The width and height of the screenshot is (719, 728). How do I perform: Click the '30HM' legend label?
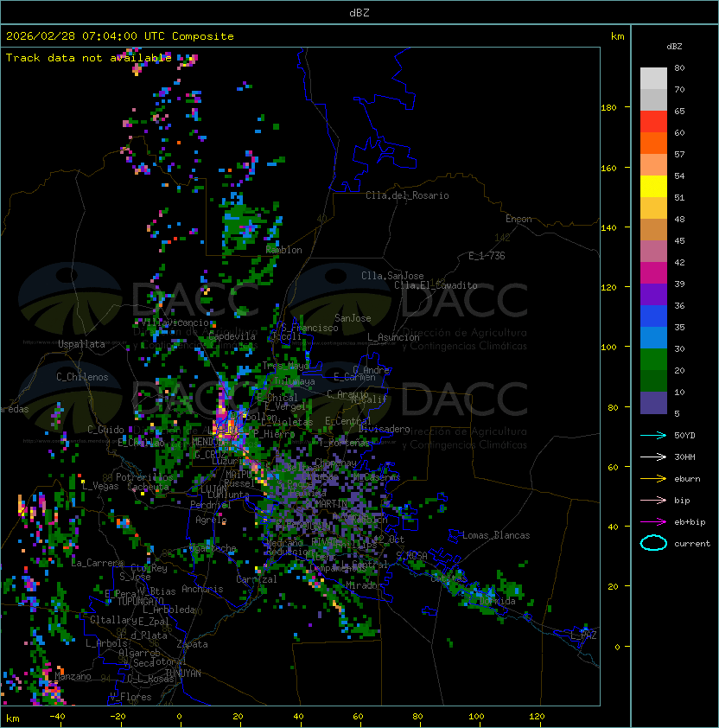[x=684, y=457]
